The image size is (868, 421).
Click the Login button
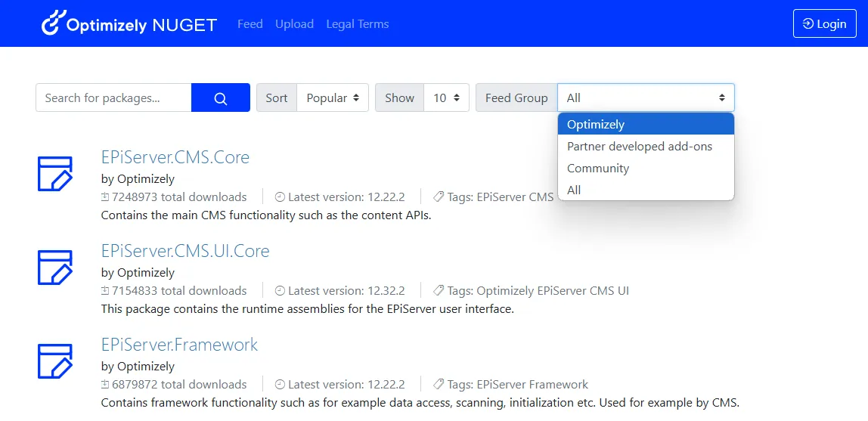[825, 23]
